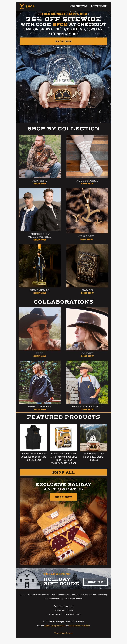
Task: Click the orange Shop Now hero button
Action: point(63,41)
